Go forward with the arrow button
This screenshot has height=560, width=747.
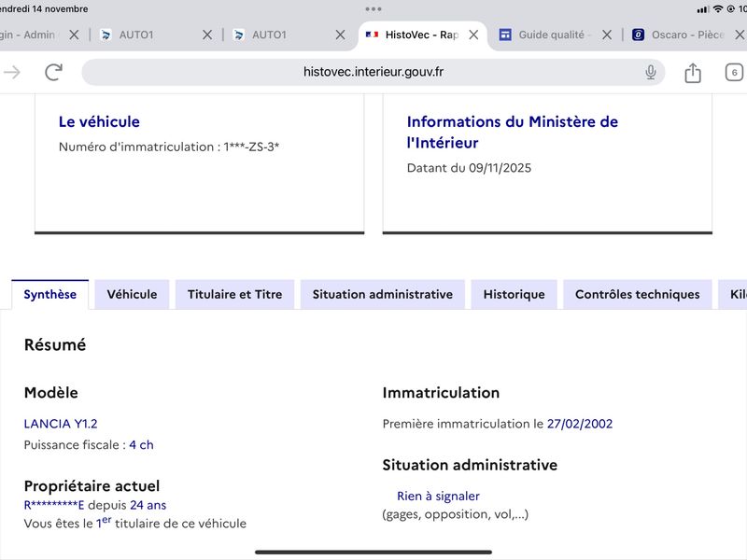click(12, 73)
